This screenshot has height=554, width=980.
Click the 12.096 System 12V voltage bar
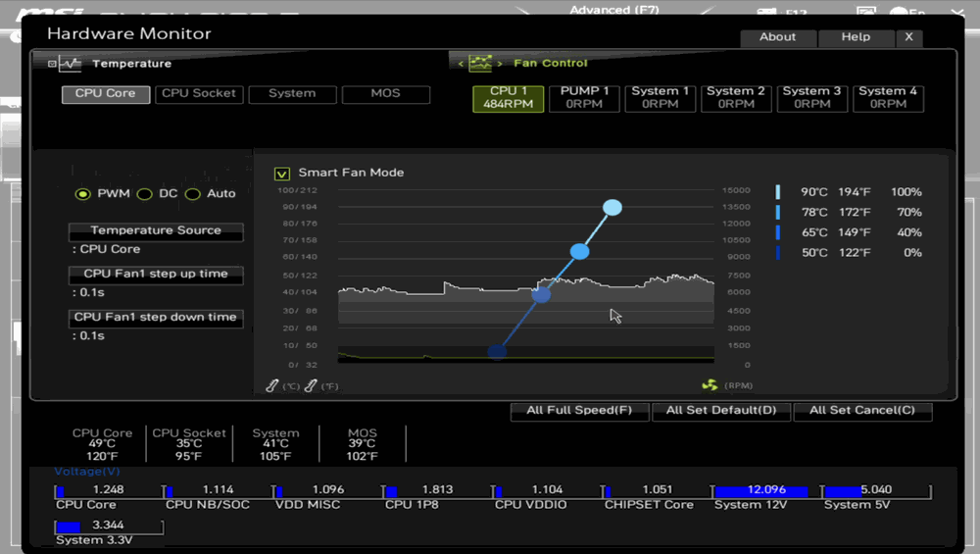(x=762, y=490)
